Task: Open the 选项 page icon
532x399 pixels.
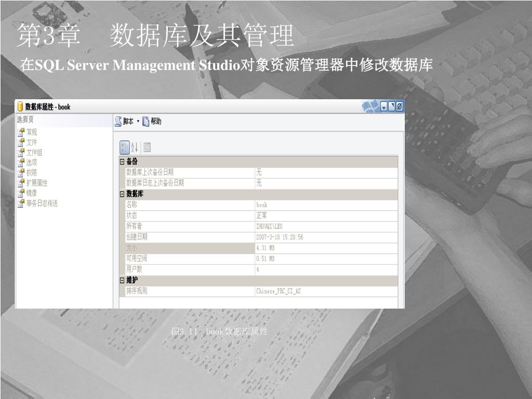Action: pyautogui.click(x=21, y=163)
